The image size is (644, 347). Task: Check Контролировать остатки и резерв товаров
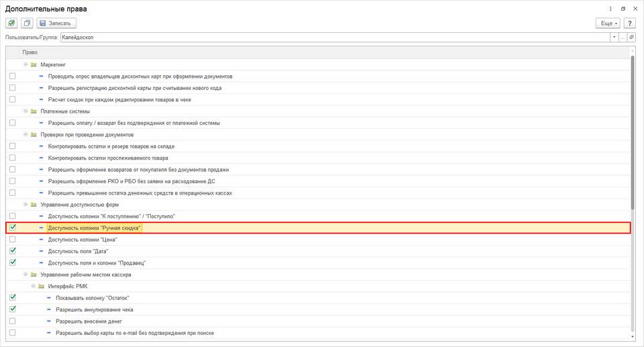pos(13,146)
